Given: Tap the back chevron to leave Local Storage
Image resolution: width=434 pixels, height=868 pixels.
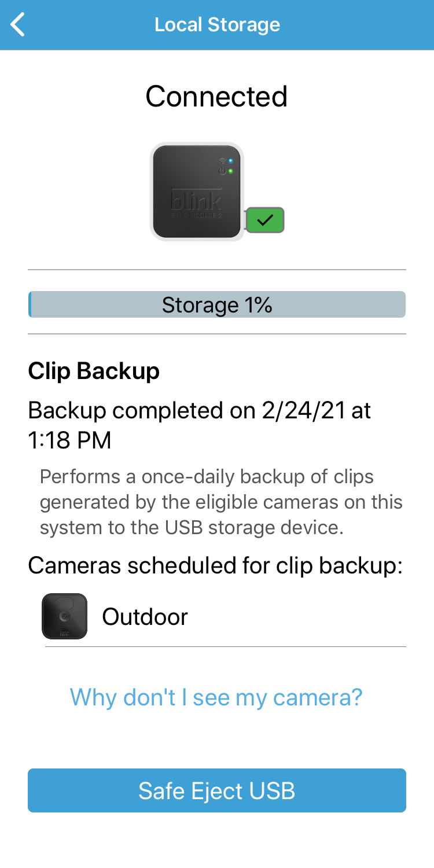Looking at the screenshot, I should pyautogui.click(x=17, y=24).
